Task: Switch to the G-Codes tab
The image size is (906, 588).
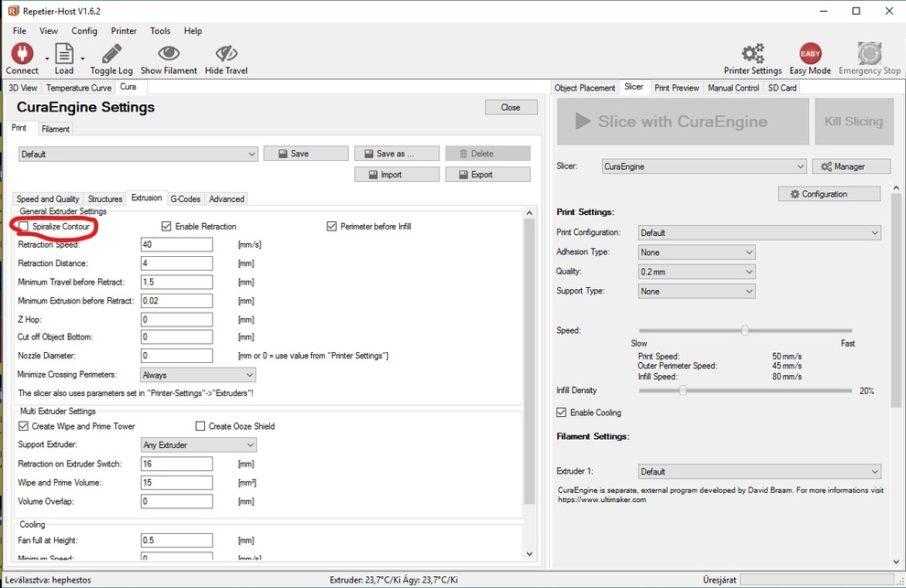Action: click(185, 198)
